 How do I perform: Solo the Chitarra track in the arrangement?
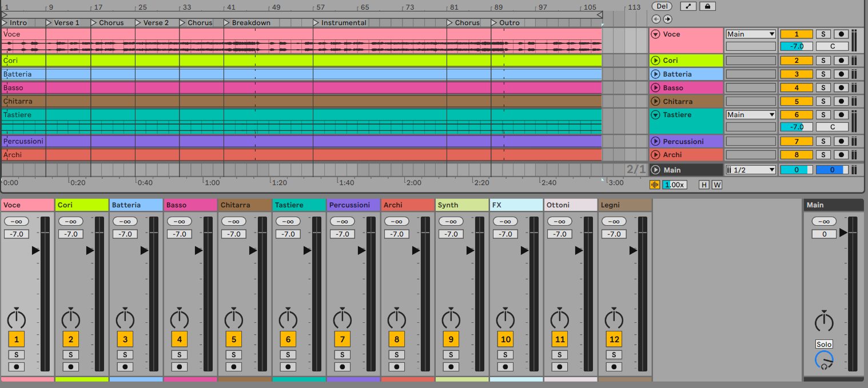(823, 101)
